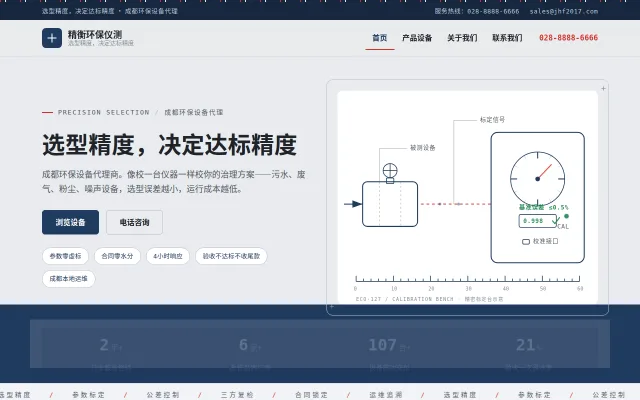Viewport: 640px width, 400px height.
Task: Click the large headline 选型精度，决定达标精度
Action: coord(169,144)
